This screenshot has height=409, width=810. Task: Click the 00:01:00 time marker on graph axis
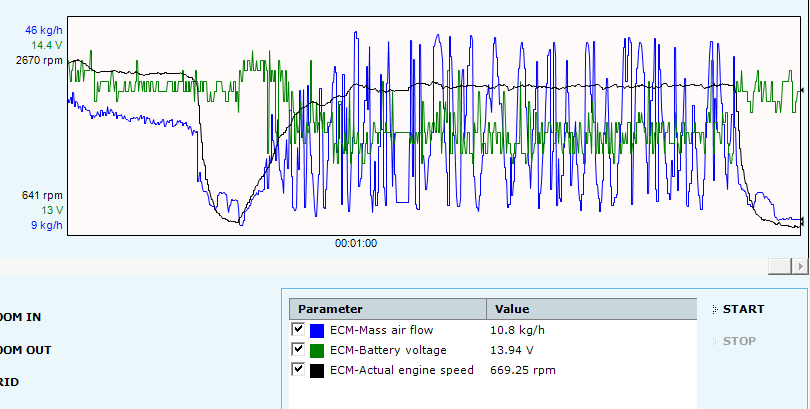tap(355, 242)
